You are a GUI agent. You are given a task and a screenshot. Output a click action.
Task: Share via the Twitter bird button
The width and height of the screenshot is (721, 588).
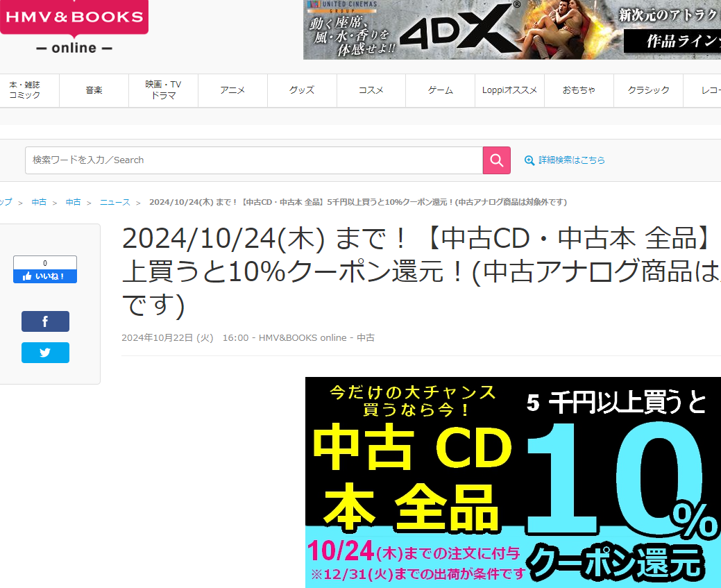[46, 353]
